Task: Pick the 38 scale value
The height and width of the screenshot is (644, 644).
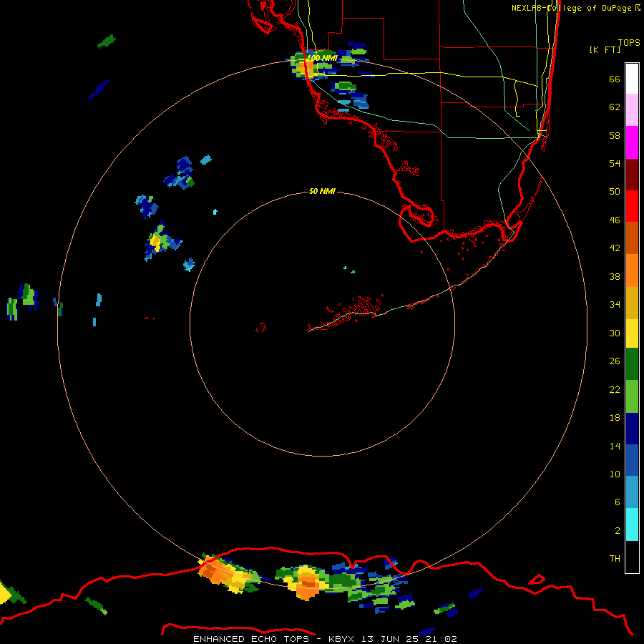Action: coord(615,276)
